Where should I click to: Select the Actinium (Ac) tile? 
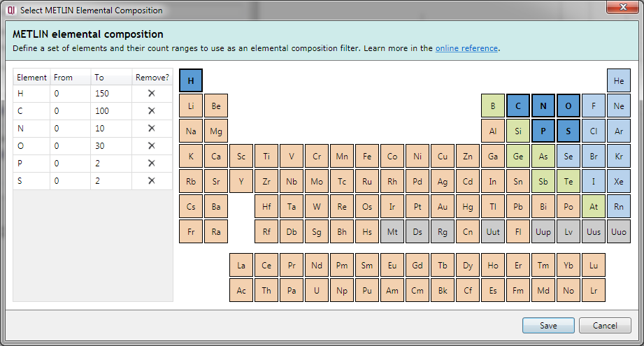coord(241,290)
